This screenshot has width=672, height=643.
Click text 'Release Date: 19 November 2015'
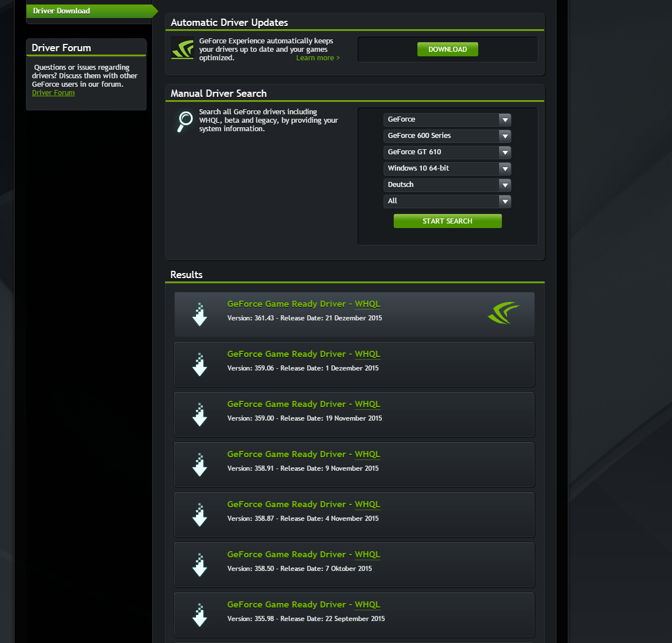coord(331,418)
